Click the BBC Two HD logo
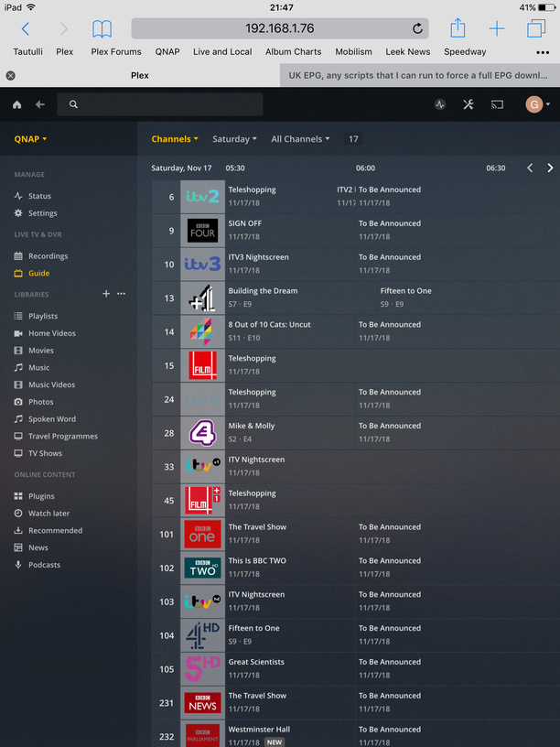 pos(202,568)
